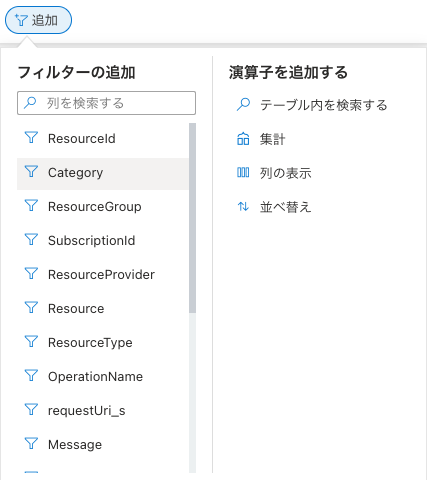Click the sort arrows icon for 並べ替え
The image size is (427, 480).
tap(243, 207)
